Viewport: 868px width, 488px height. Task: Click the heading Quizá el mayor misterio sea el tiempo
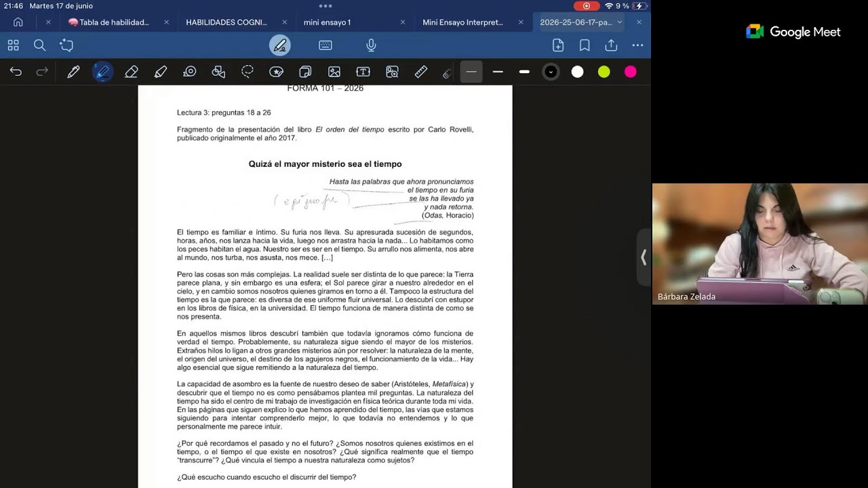[x=325, y=164]
